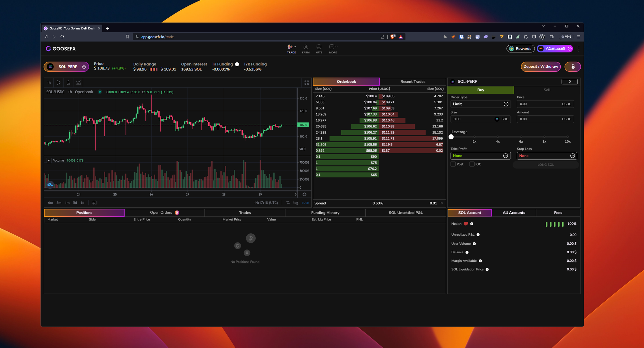
Task: Switch to the Recent Trades tab
Action: tap(412, 81)
